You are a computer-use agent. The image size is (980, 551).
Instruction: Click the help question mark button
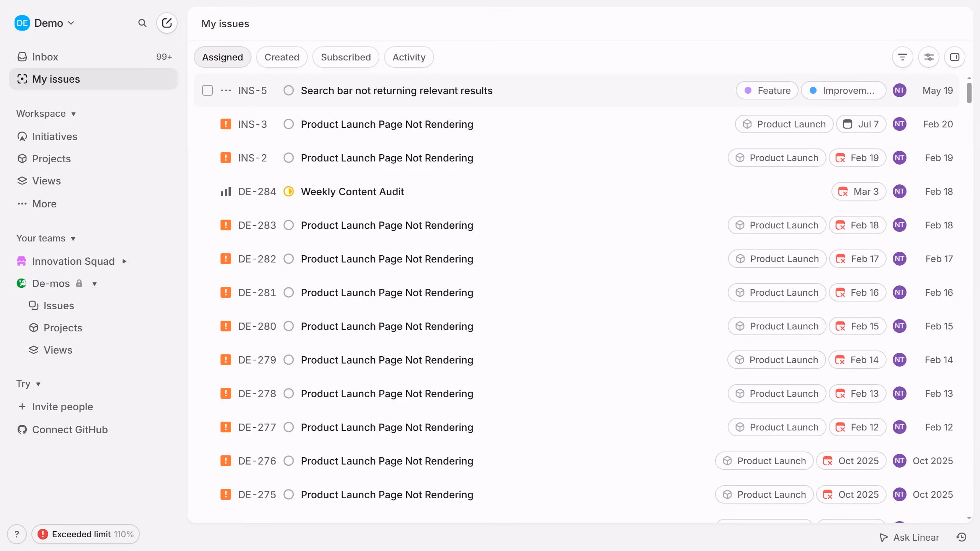(17, 534)
